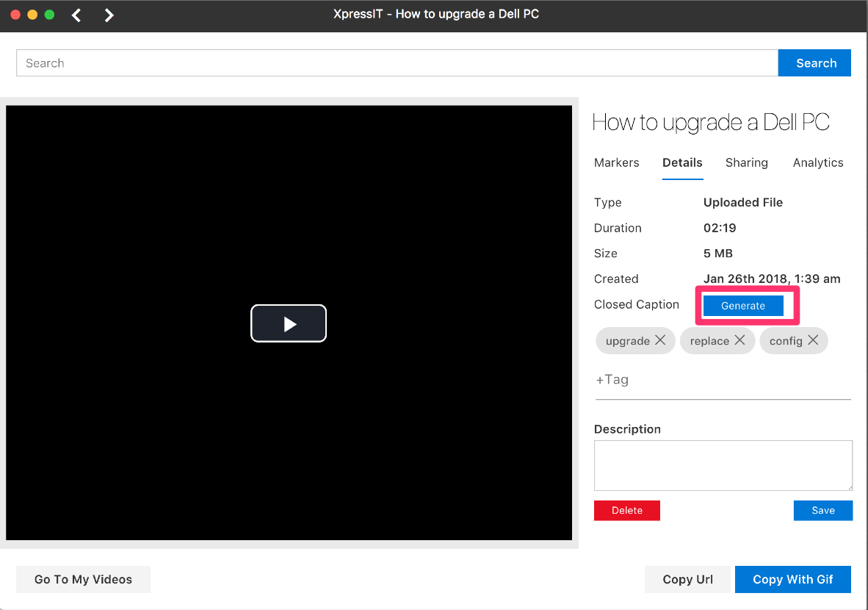Generate closed captions
Image resolution: width=868 pixels, height=610 pixels.
coord(743,306)
